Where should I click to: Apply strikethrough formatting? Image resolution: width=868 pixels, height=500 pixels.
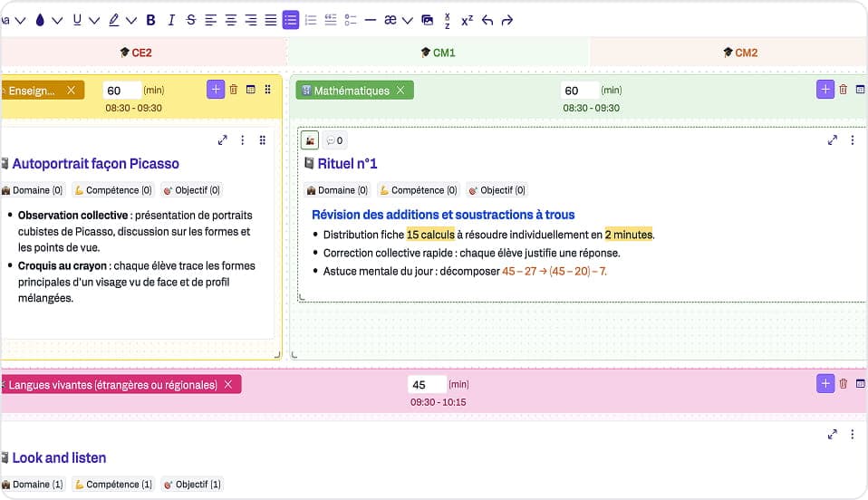pos(190,20)
